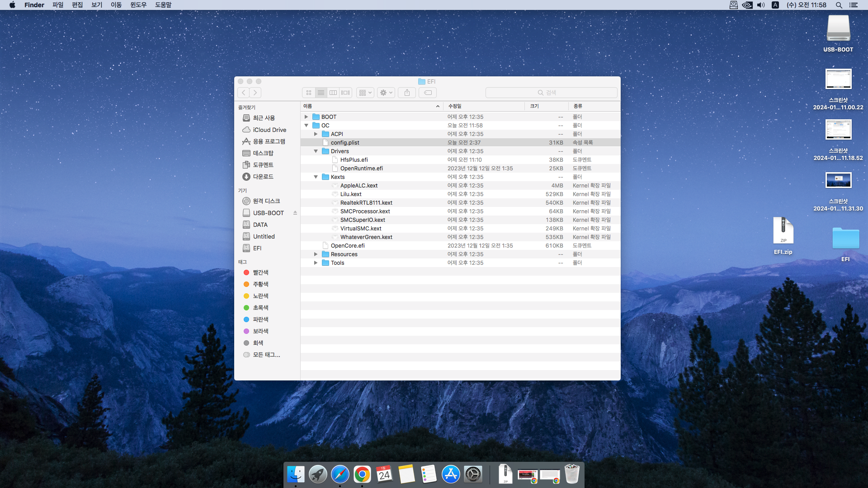Expand the Resources folder tree item

coord(316,254)
